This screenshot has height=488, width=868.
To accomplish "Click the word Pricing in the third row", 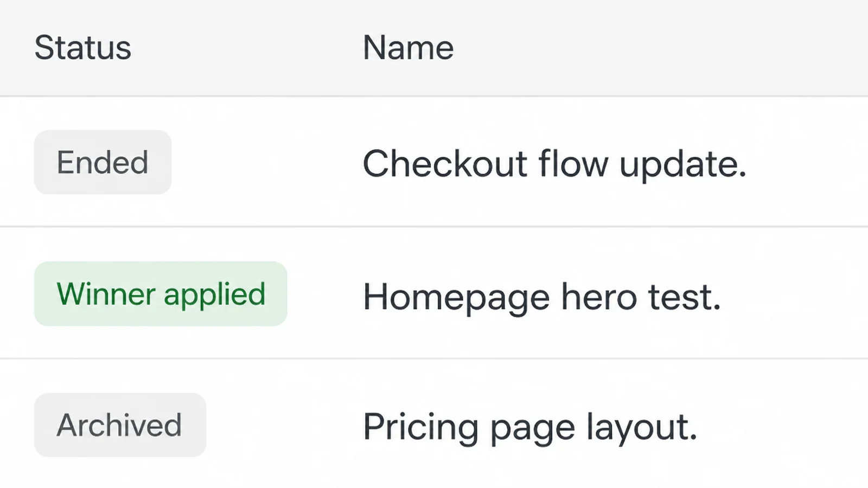I will [x=421, y=428].
